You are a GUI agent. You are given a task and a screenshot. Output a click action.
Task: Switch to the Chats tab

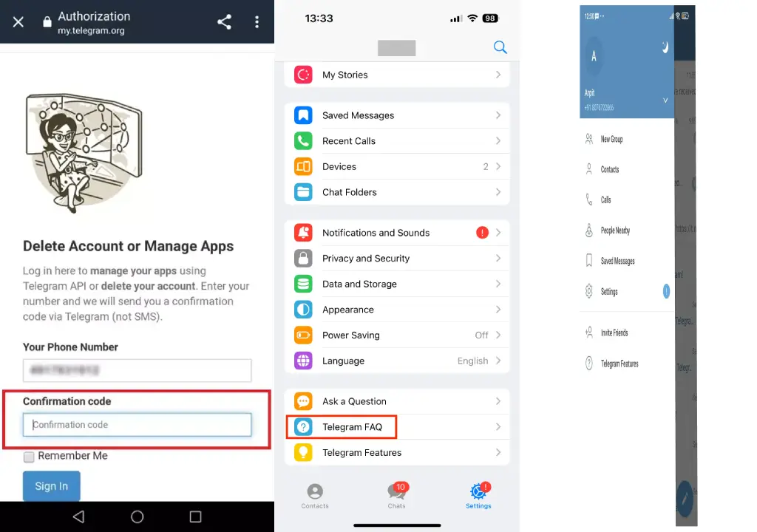[397, 495]
